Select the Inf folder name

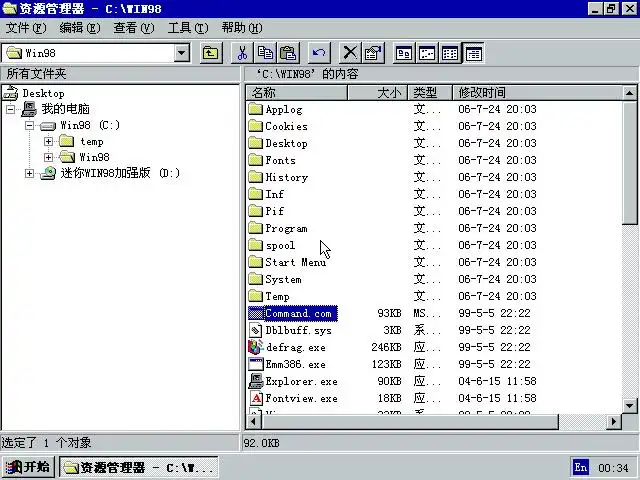274,194
